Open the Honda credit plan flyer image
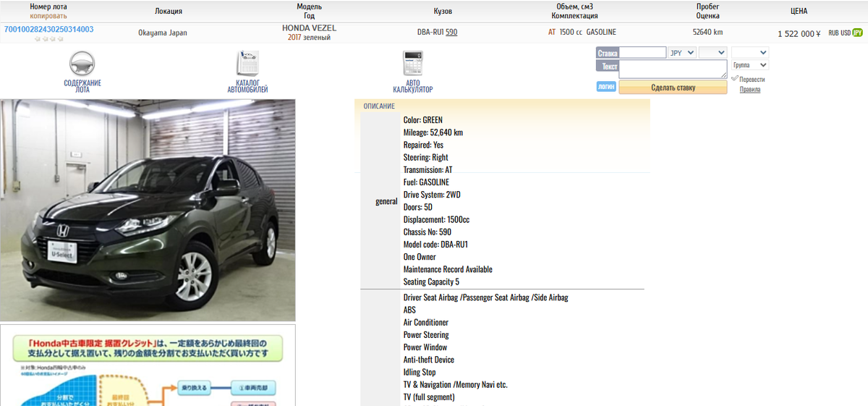This screenshot has height=406, width=868. coord(148,365)
